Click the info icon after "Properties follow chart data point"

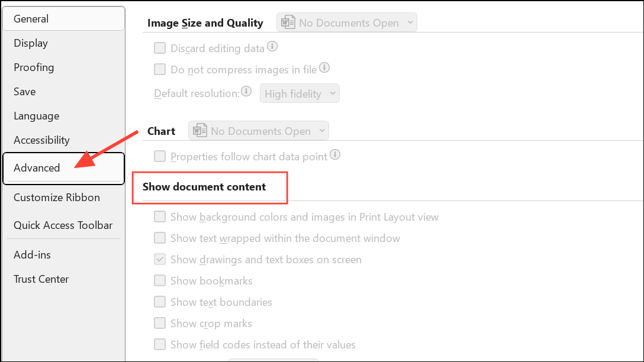[x=335, y=154]
